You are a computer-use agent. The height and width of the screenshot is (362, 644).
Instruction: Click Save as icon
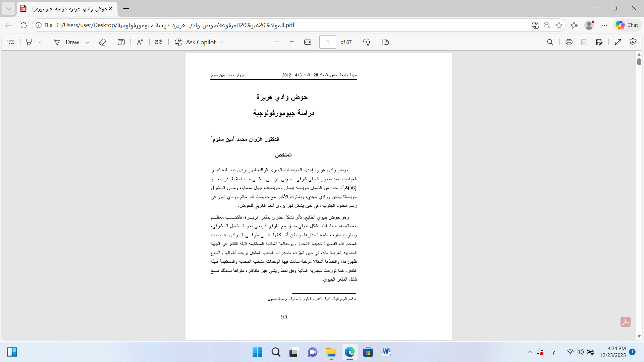click(x=599, y=42)
